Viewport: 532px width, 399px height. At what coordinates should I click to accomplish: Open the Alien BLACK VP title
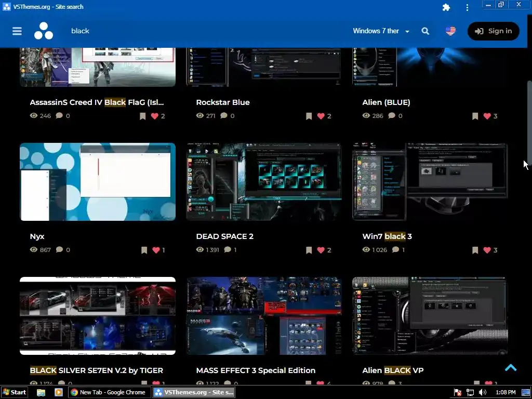click(393, 370)
